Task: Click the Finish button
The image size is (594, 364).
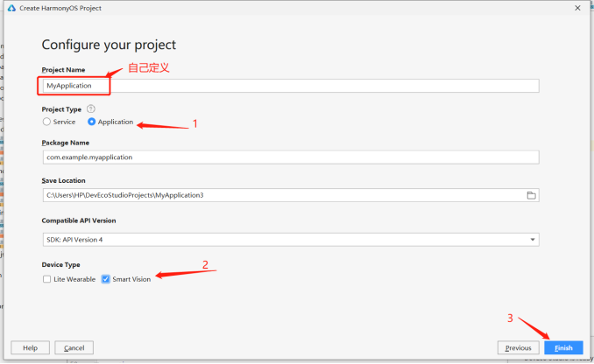Action: 563,347
